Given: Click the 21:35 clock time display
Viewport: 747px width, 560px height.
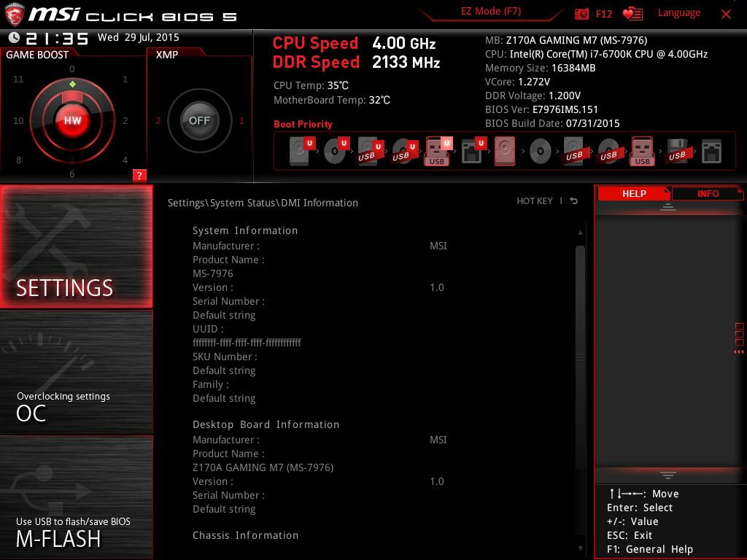Looking at the screenshot, I should click(57, 39).
